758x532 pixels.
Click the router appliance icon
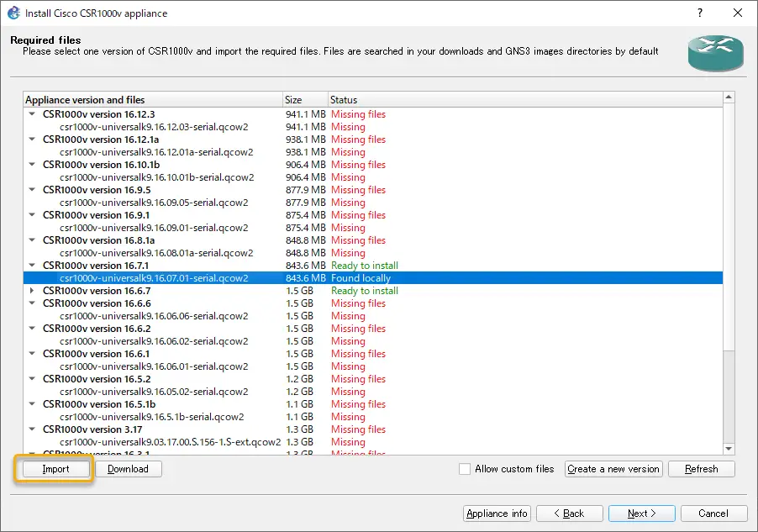point(715,53)
